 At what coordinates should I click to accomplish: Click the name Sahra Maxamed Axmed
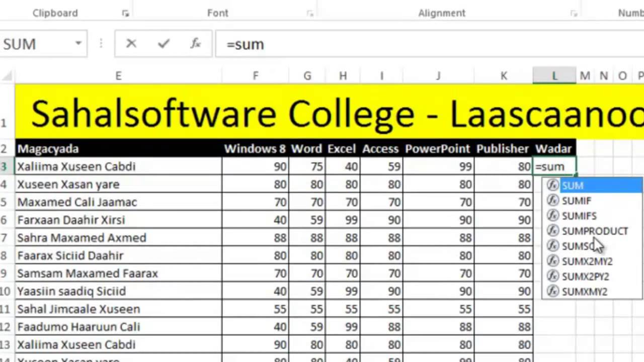82,238
